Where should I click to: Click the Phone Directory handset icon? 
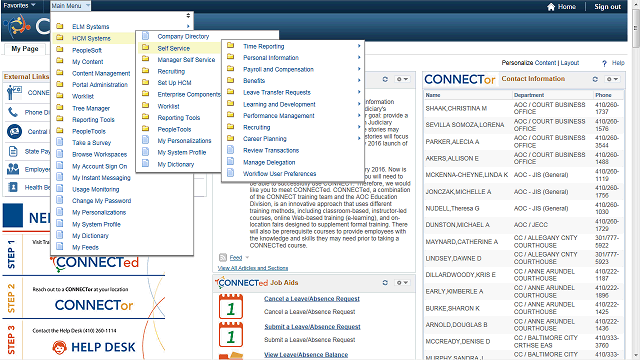pyautogui.click(x=13, y=112)
